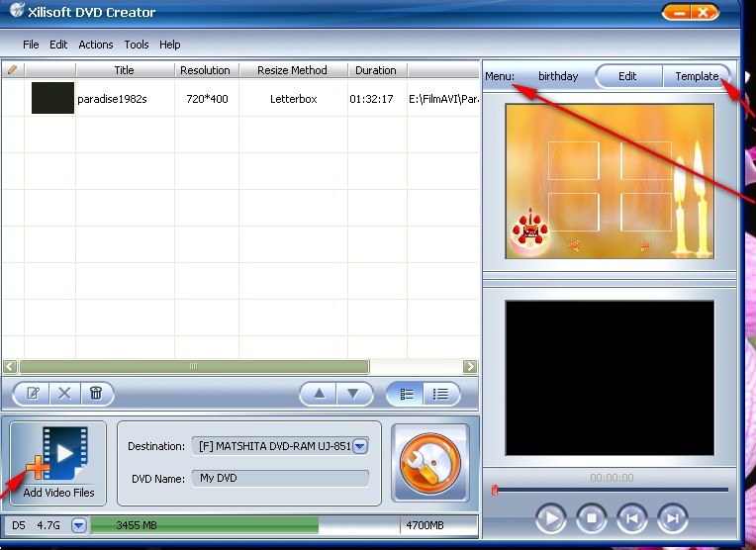Start burning with the orange disc button
756x550 pixels.
coord(430,463)
